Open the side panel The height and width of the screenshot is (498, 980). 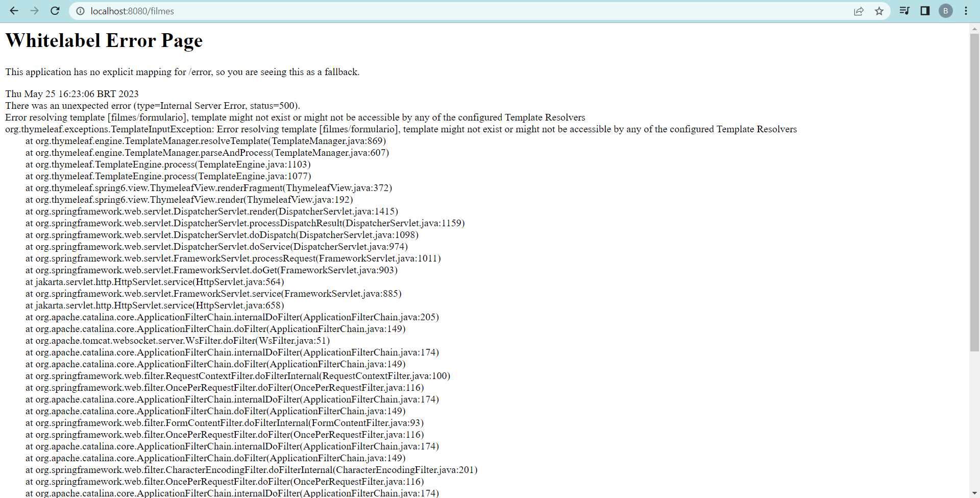click(x=925, y=11)
